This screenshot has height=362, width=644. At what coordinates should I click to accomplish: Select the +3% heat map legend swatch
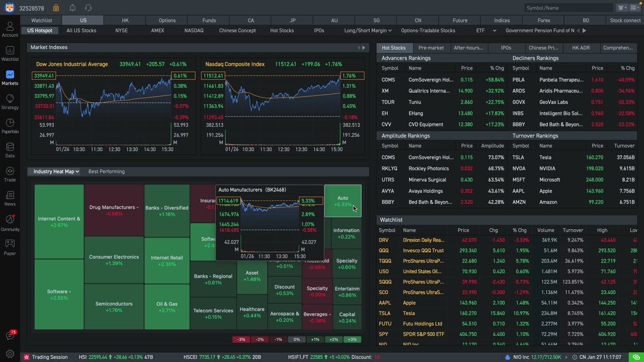(x=352, y=339)
